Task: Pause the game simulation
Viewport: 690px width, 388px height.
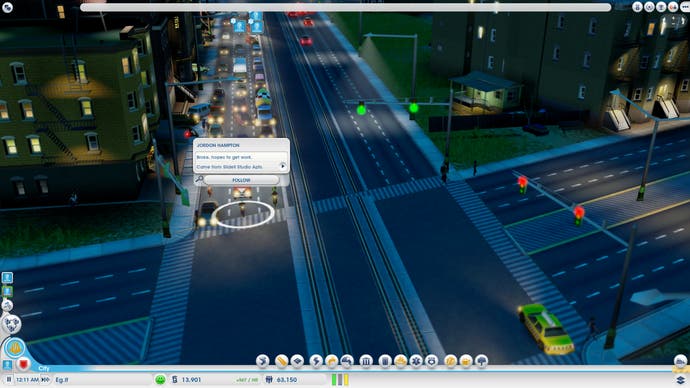Action: coord(8,379)
